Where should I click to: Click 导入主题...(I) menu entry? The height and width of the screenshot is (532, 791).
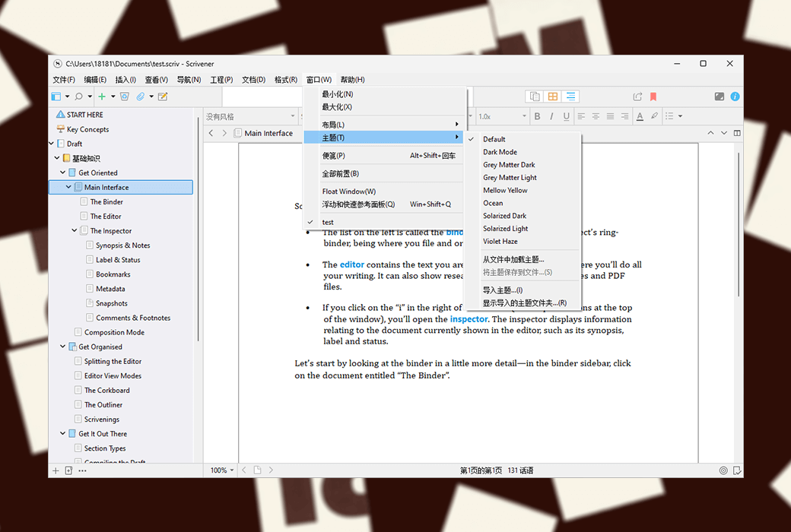[523, 290]
